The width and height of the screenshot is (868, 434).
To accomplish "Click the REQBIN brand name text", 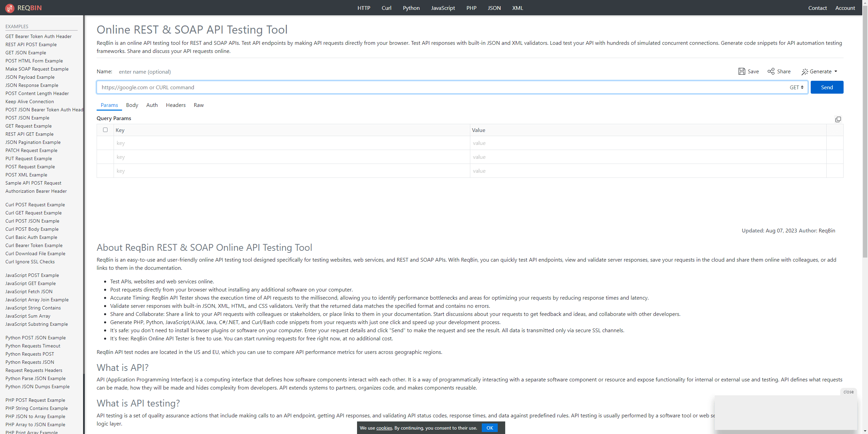I will point(29,8).
